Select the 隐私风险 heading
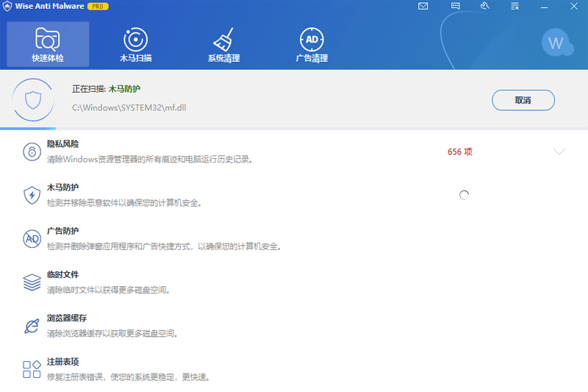 [x=62, y=144]
